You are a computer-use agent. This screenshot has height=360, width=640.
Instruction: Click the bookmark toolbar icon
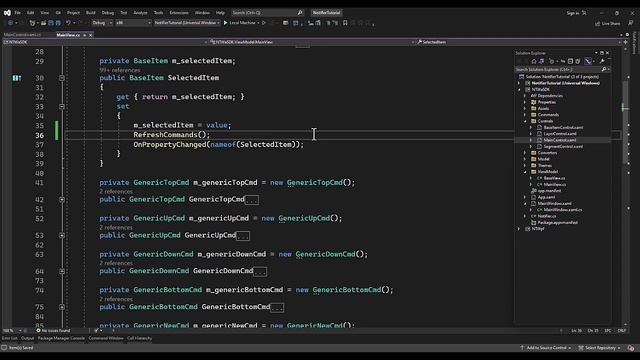[x=345, y=23]
